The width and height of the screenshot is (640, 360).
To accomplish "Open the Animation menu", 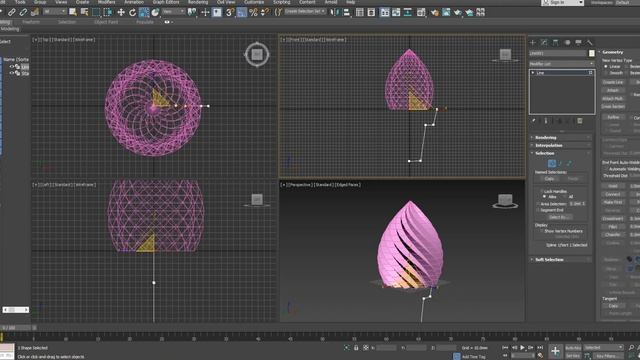I will pos(134,2).
